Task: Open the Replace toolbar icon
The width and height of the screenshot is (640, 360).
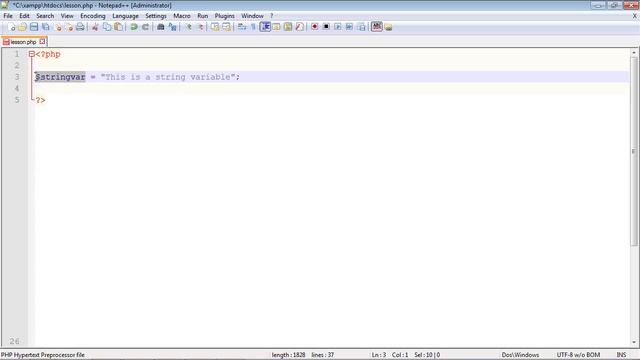Action: (x=172, y=27)
